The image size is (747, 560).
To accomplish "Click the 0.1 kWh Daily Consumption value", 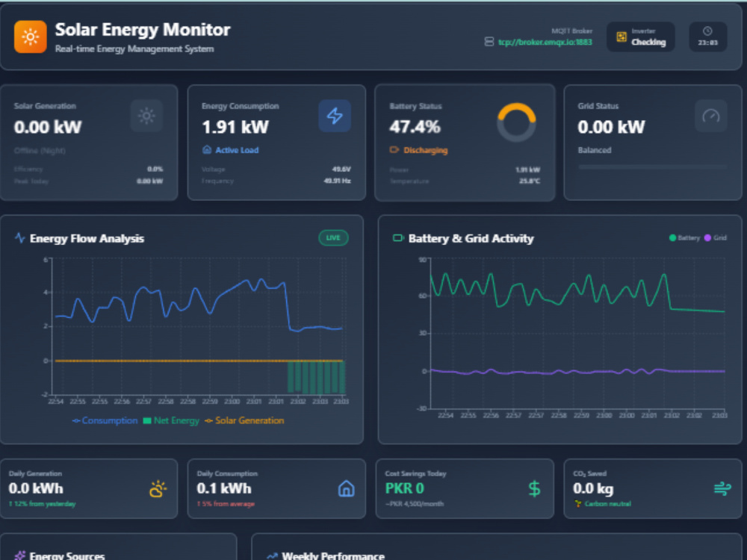I will [224, 488].
